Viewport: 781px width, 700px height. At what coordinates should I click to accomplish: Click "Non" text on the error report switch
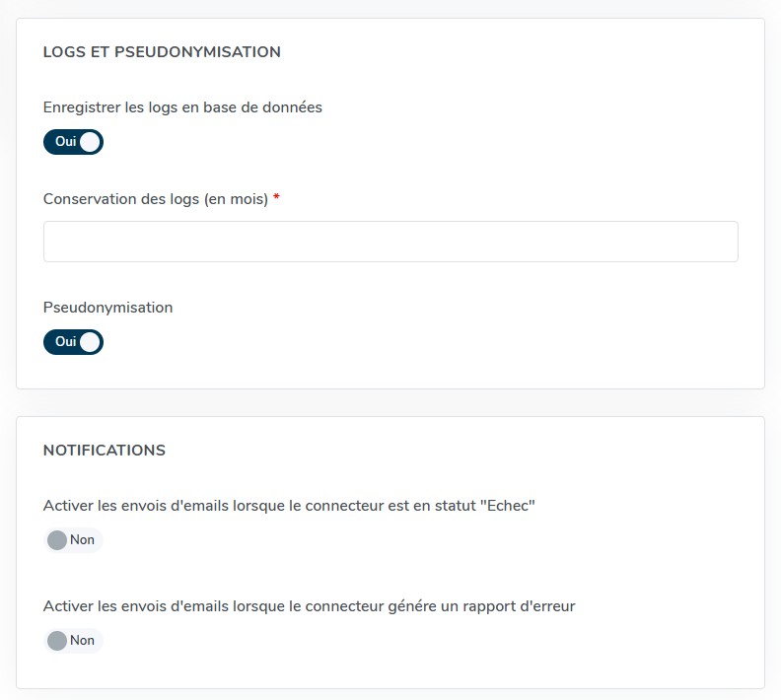(x=82, y=641)
